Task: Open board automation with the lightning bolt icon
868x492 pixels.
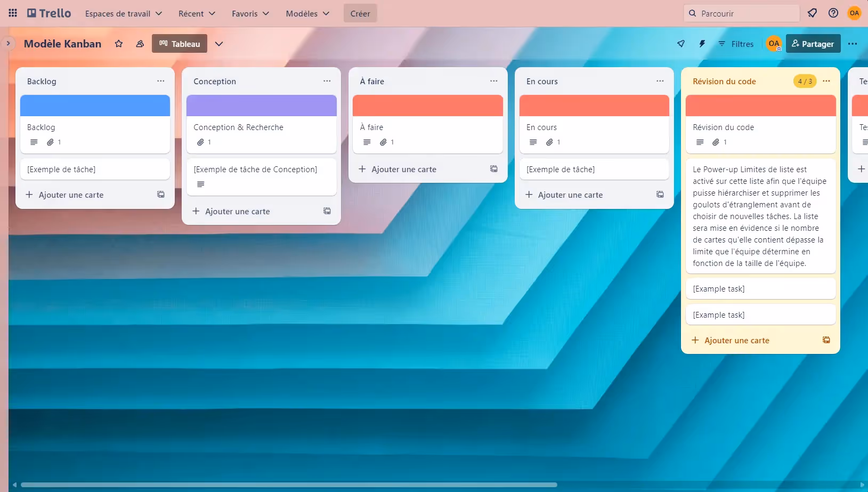Action: (701, 44)
